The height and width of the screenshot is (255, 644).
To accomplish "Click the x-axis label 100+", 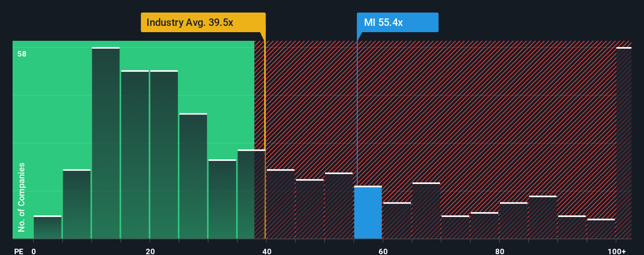I will 617,251.
